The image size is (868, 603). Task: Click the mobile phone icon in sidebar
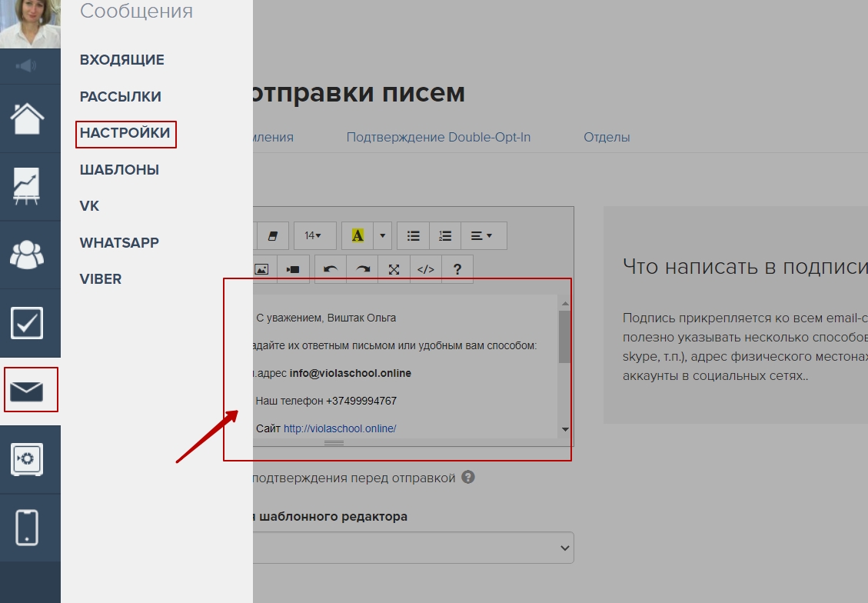click(x=28, y=527)
